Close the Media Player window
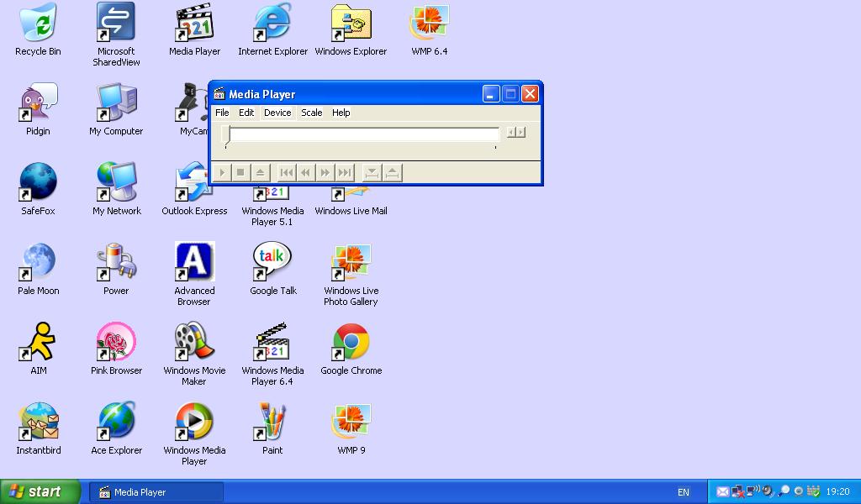 [x=530, y=94]
